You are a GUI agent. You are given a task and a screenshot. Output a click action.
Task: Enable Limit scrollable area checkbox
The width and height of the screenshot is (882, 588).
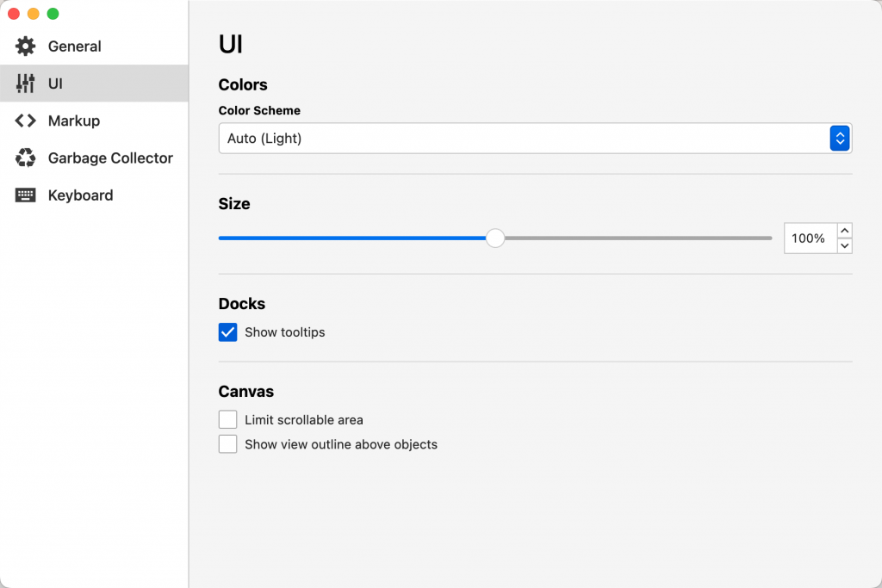pos(228,420)
